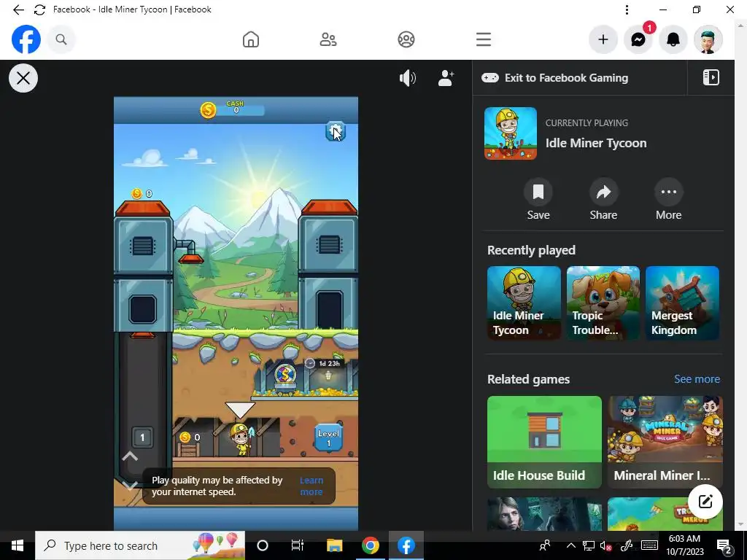Open Groups tab

406,39
